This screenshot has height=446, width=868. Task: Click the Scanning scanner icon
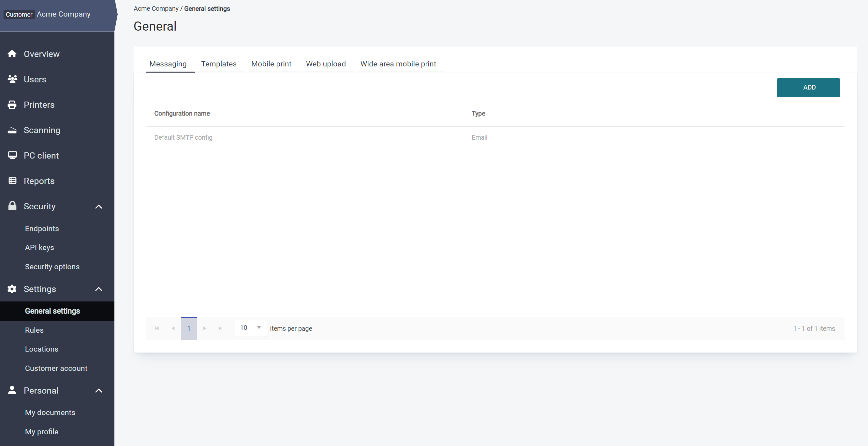point(12,130)
